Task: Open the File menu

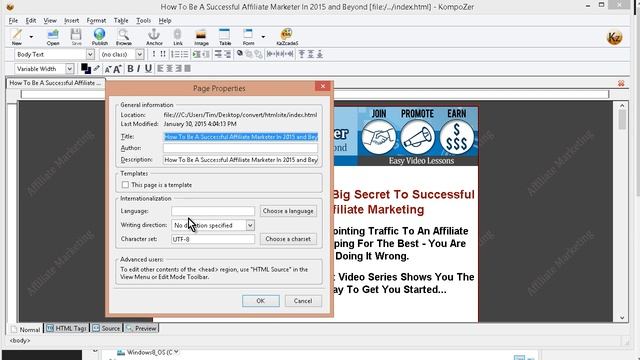Action: (13, 20)
